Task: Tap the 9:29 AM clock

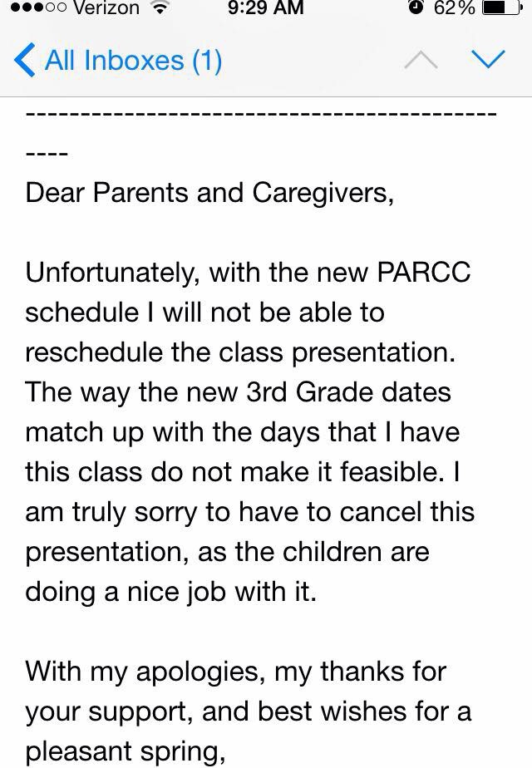Action: [x=265, y=8]
